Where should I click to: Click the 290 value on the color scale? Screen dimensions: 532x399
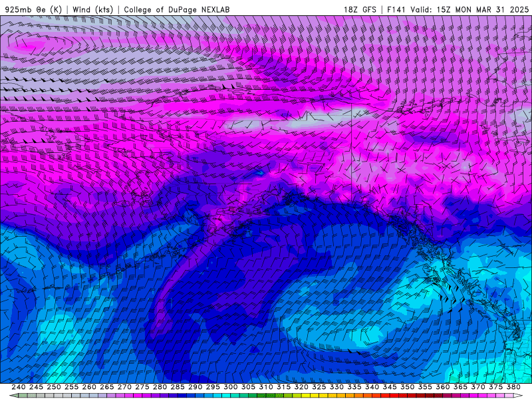pyautogui.click(x=195, y=387)
